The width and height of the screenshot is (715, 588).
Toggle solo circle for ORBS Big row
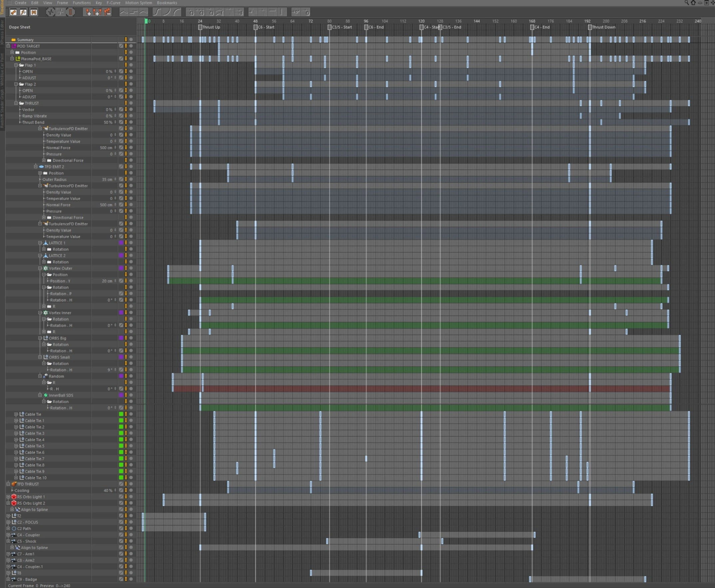pyautogui.click(x=131, y=338)
